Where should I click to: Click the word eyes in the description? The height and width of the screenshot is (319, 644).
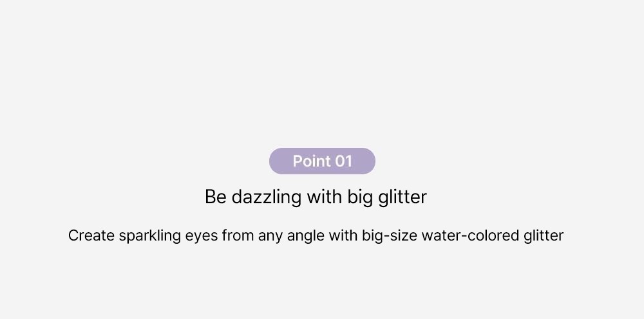coord(201,237)
